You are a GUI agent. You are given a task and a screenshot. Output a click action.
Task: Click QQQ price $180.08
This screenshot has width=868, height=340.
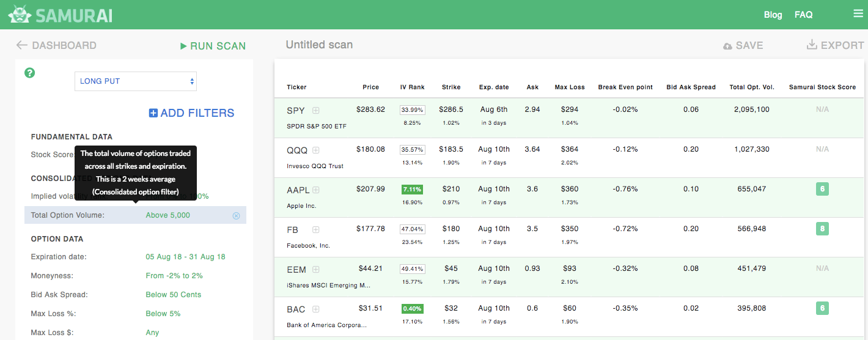click(x=370, y=149)
